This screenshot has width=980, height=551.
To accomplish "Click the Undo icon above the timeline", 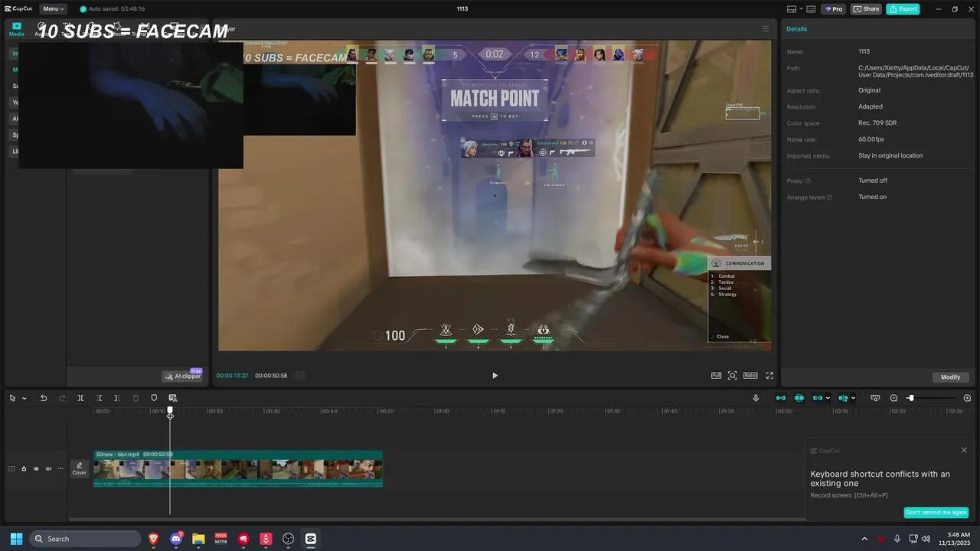I will point(44,398).
